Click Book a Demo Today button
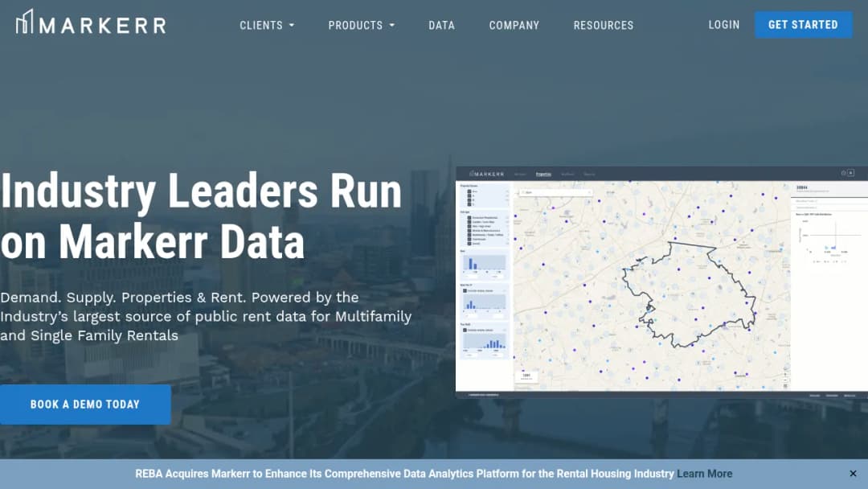The image size is (868, 489). click(x=85, y=405)
